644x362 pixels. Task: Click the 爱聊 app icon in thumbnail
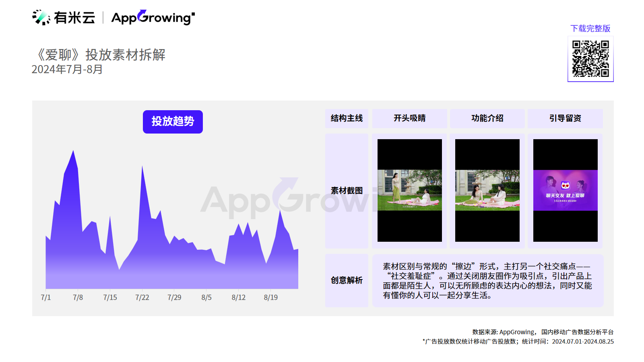click(x=566, y=185)
